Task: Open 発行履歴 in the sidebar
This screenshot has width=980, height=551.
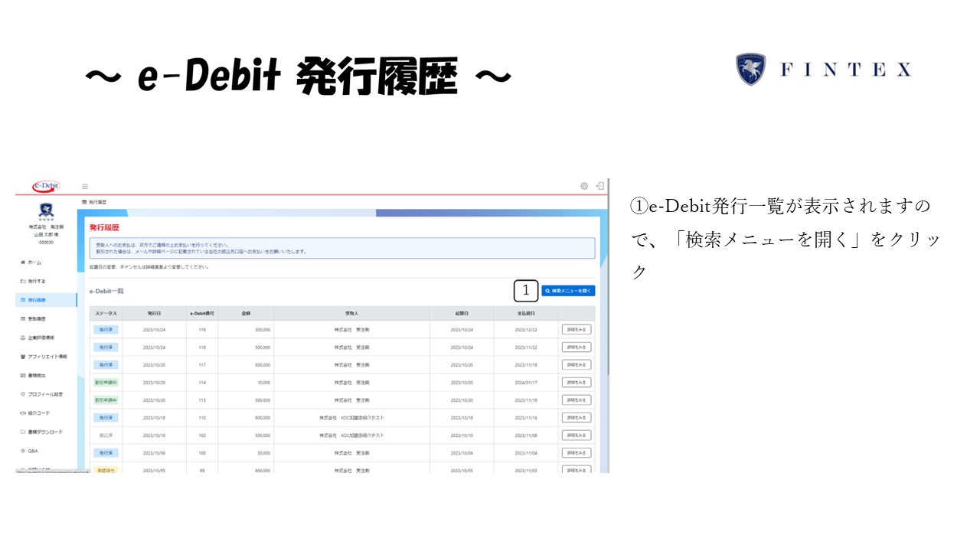Action: coord(46,300)
